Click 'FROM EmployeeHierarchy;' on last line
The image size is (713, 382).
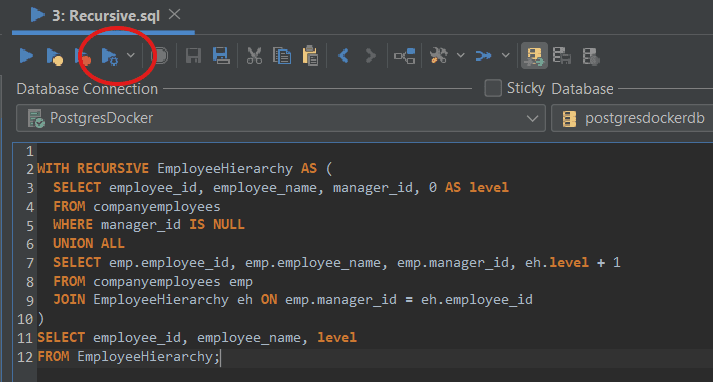[x=128, y=357]
